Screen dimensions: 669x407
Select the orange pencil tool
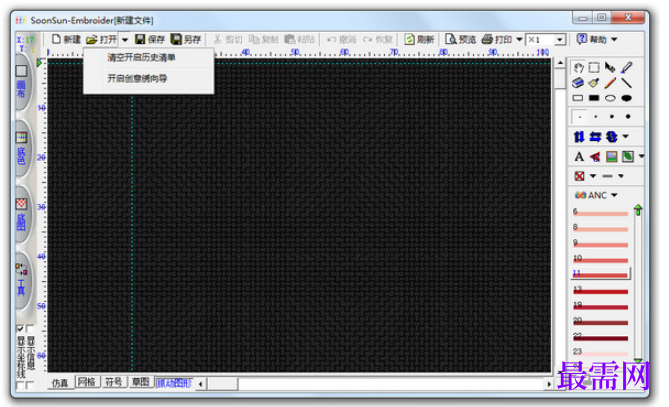[x=610, y=82]
